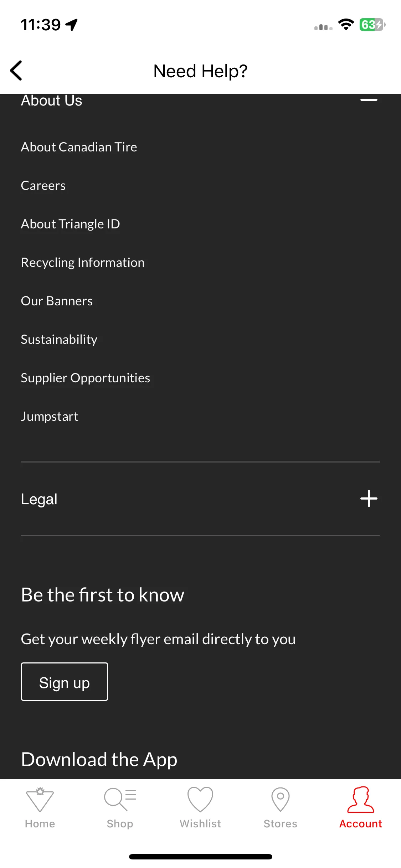Open the Shop search icon
Screen dimensions: 401x868
[120, 799]
